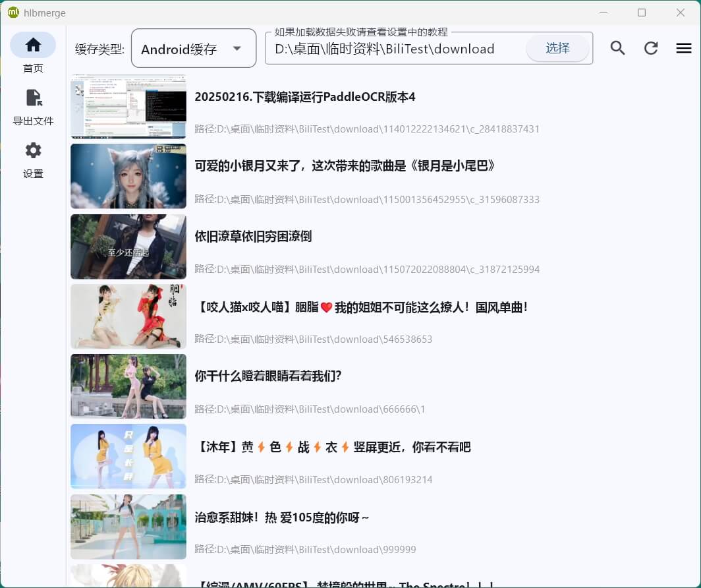701x588 pixels.
Task: Click path ending download\806193214
Action: click(314, 480)
